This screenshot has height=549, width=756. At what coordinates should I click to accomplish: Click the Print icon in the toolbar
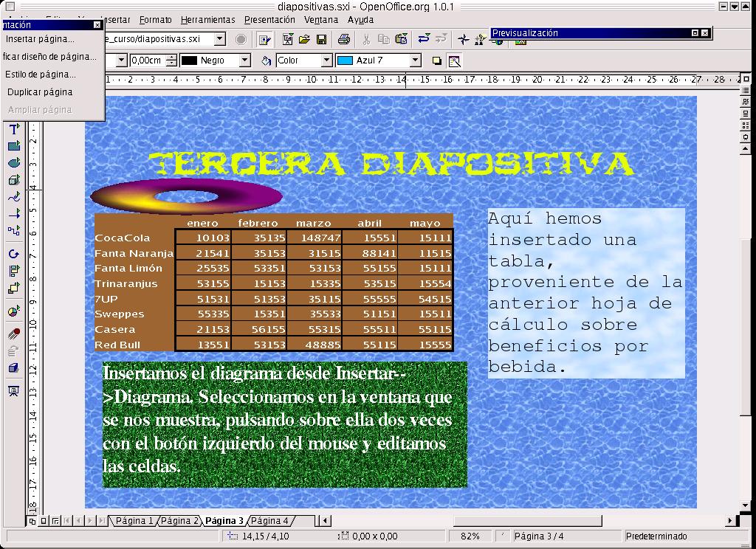344,39
